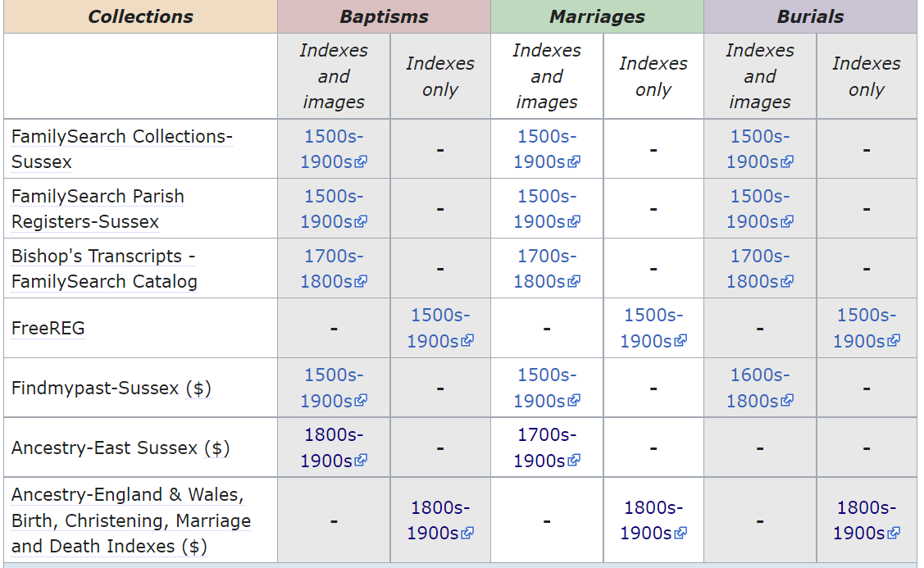Click the Marriages column header
The width and height of the screenshot is (924, 568).
(x=597, y=16)
